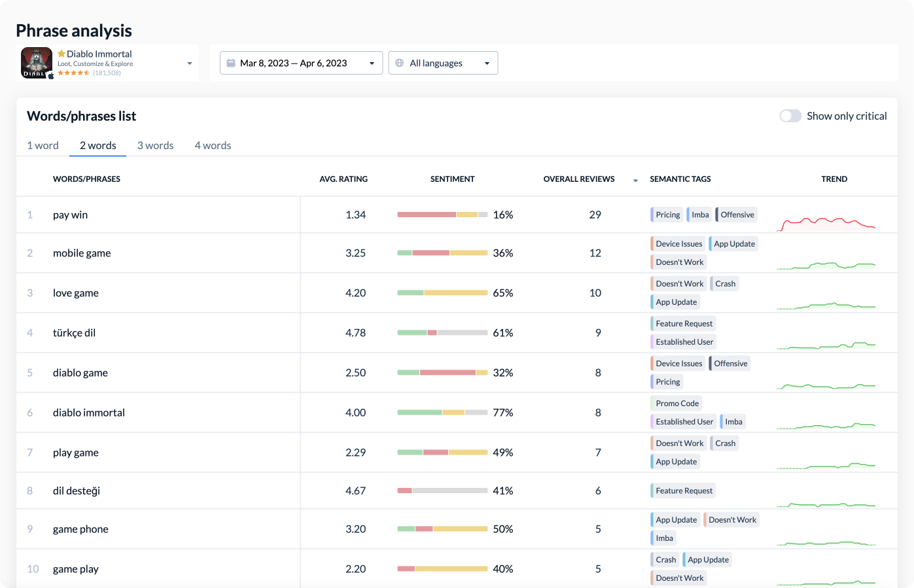Enable the Show only critical toggle

790,115
